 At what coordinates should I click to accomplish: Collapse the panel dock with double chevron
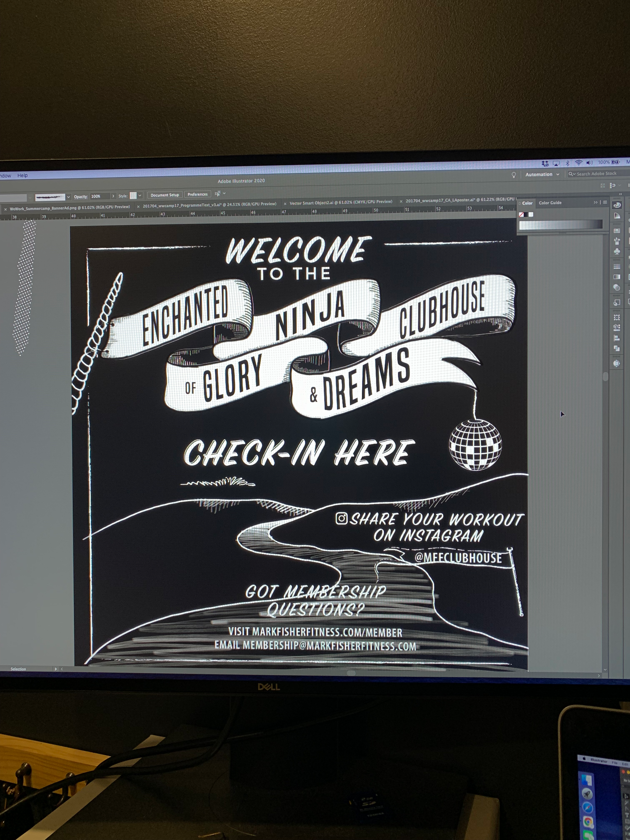620,194
